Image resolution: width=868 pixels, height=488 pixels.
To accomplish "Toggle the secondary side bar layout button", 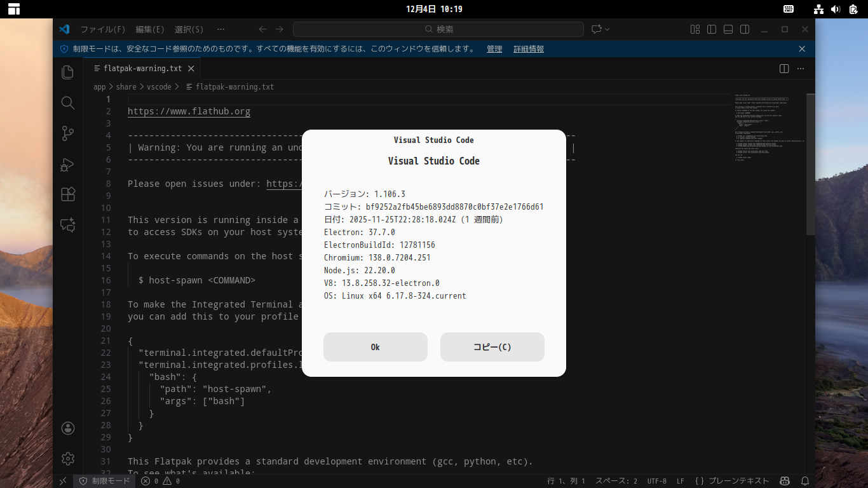I will (745, 29).
